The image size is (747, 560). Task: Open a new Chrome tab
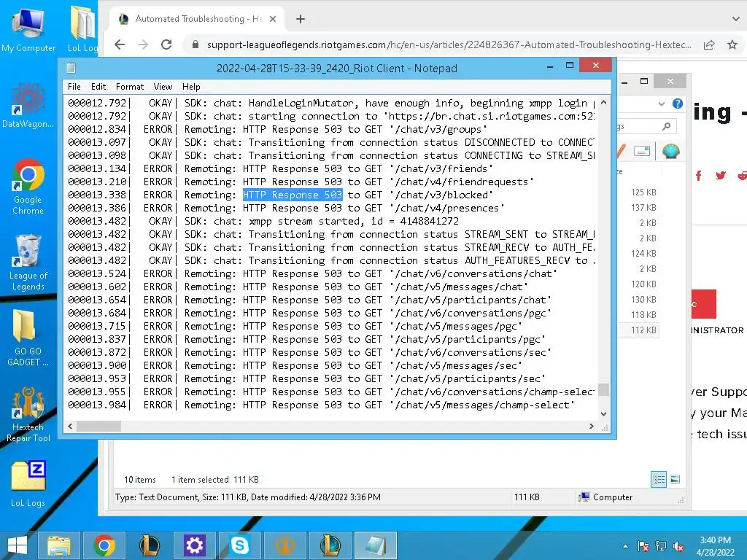(300, 19)
